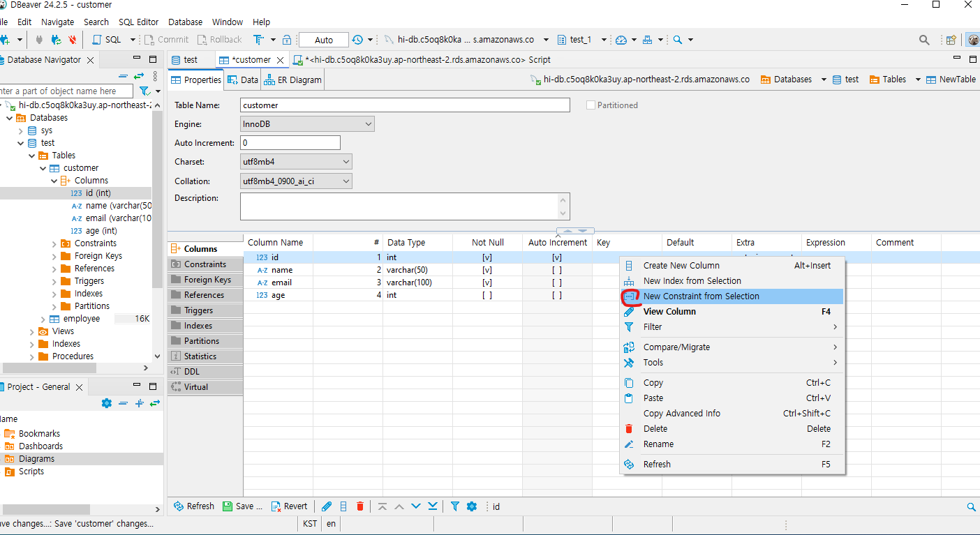Collapse the test database tree node
This screenshot has height=535, width=980.
(x=21, y=143)
